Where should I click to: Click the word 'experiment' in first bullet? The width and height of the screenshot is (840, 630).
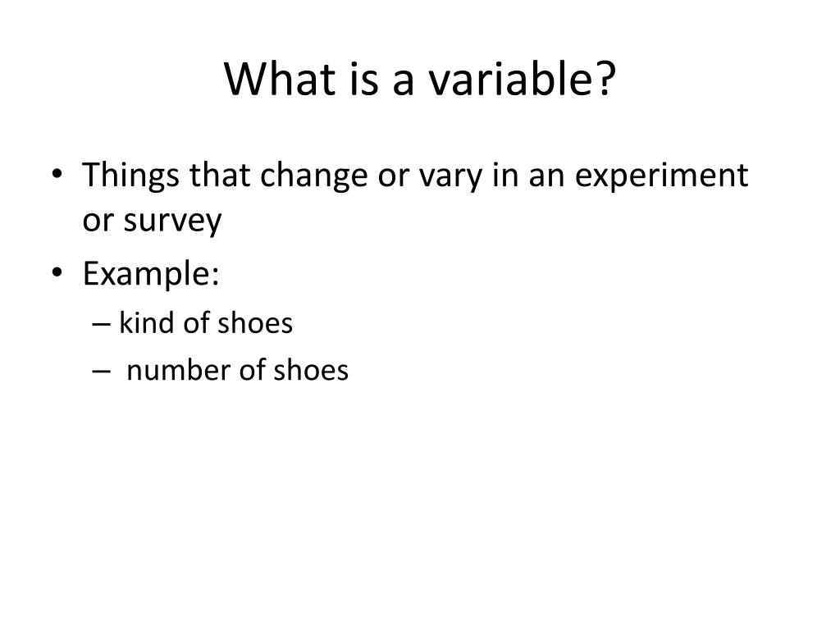coord(661,176)
